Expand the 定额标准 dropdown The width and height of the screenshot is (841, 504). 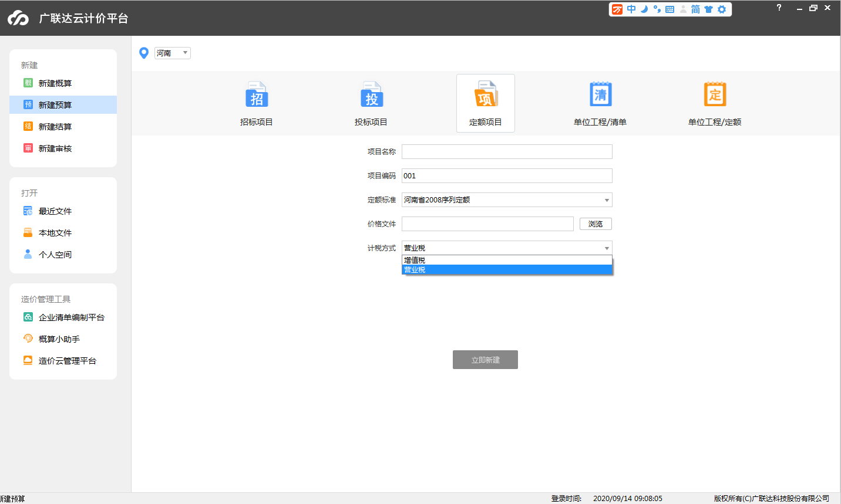507,200
